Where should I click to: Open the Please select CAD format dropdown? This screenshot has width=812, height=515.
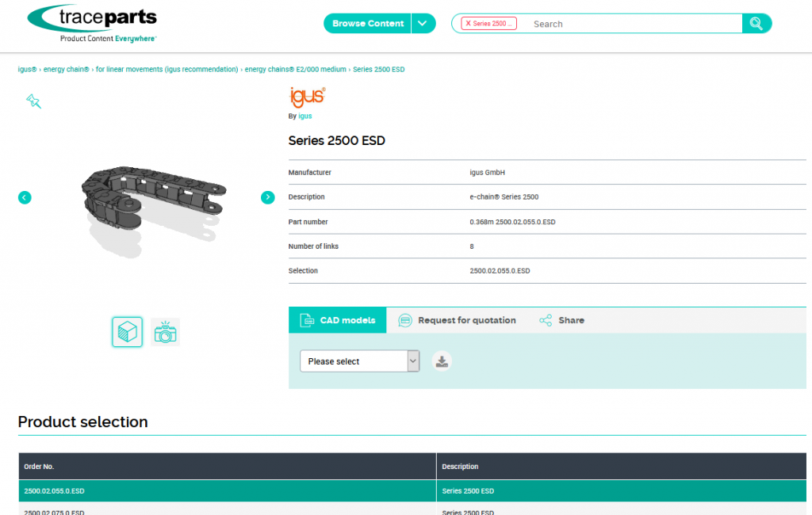pyautogui.click(x=359, y=361)
